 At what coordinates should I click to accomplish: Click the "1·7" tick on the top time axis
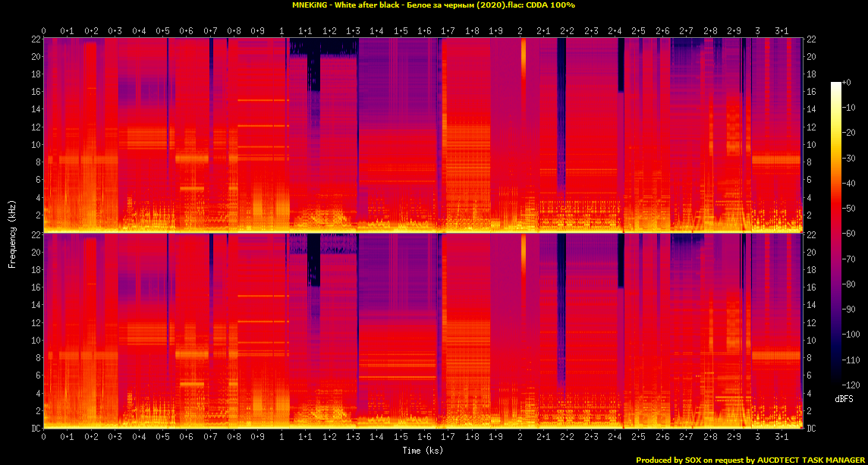click(x=448, y=30)
